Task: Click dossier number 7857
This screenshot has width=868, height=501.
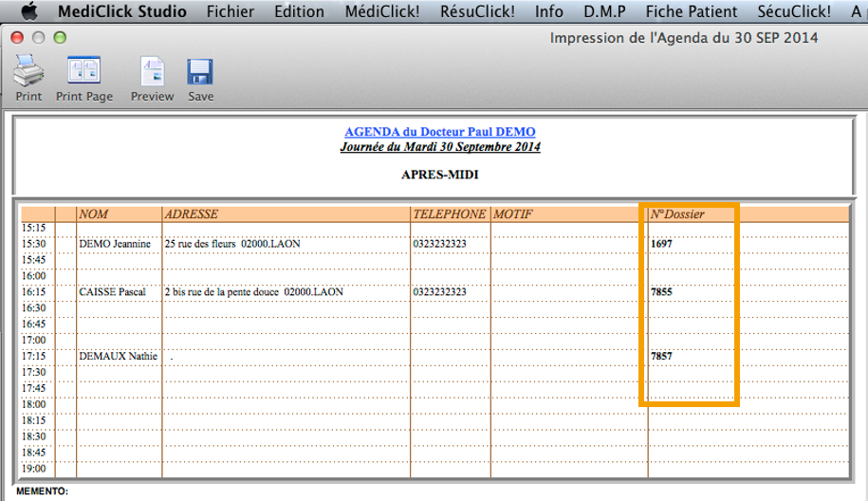Action: click(x=661, y=356)
